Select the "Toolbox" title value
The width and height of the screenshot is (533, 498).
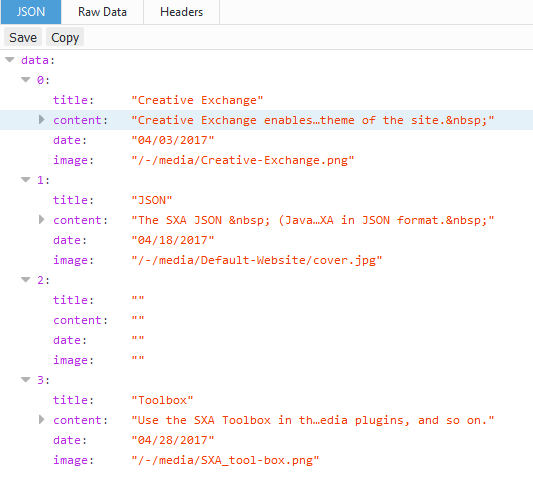(162, 400)
